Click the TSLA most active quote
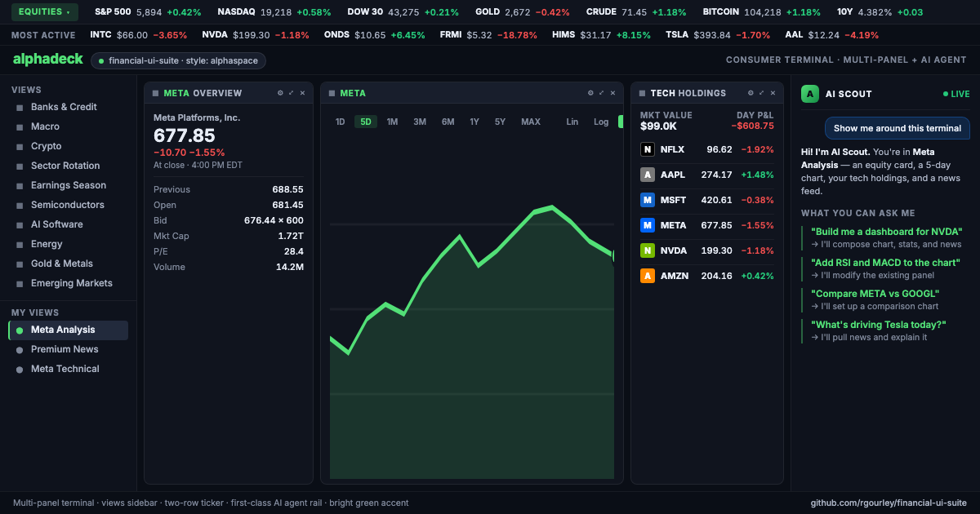The width and height of the screenshot is (980, 514). (x=718, y=35)
